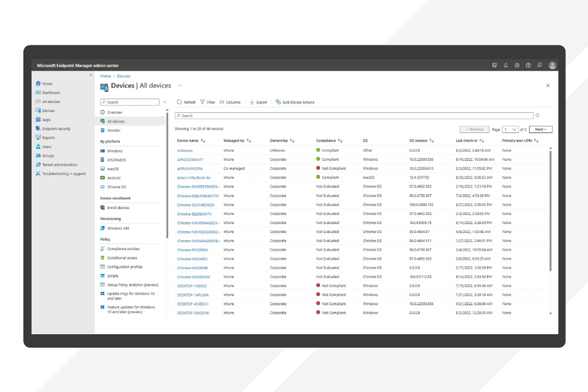
Task: Open the settings gear in the top bar
Action: pyautogui.click(x=517, y=65)
